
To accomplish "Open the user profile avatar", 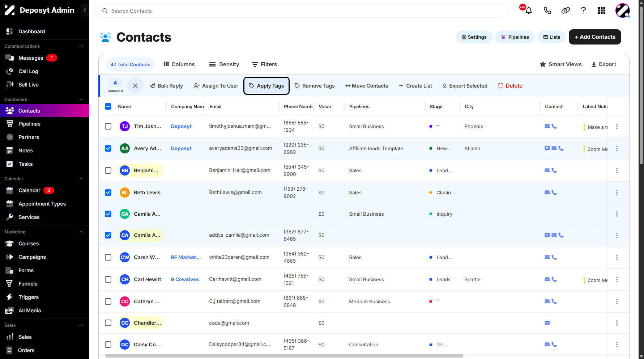I will click(x=623, y=10).
